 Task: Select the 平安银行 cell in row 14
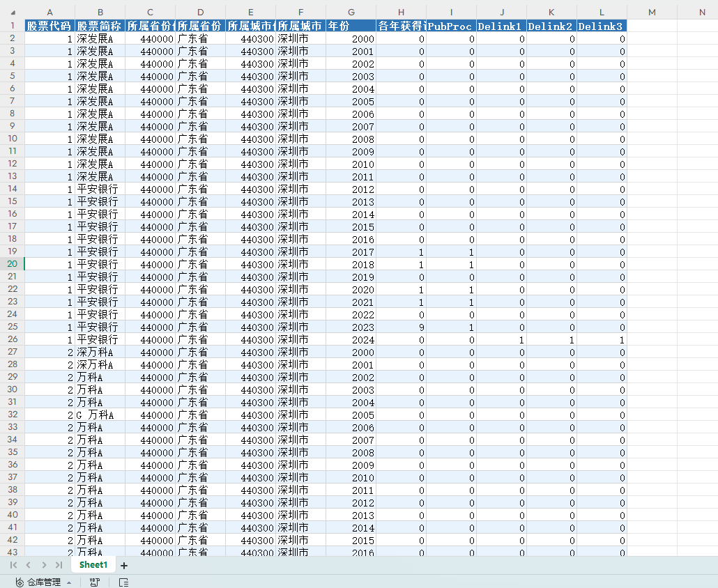click(100, 189)
